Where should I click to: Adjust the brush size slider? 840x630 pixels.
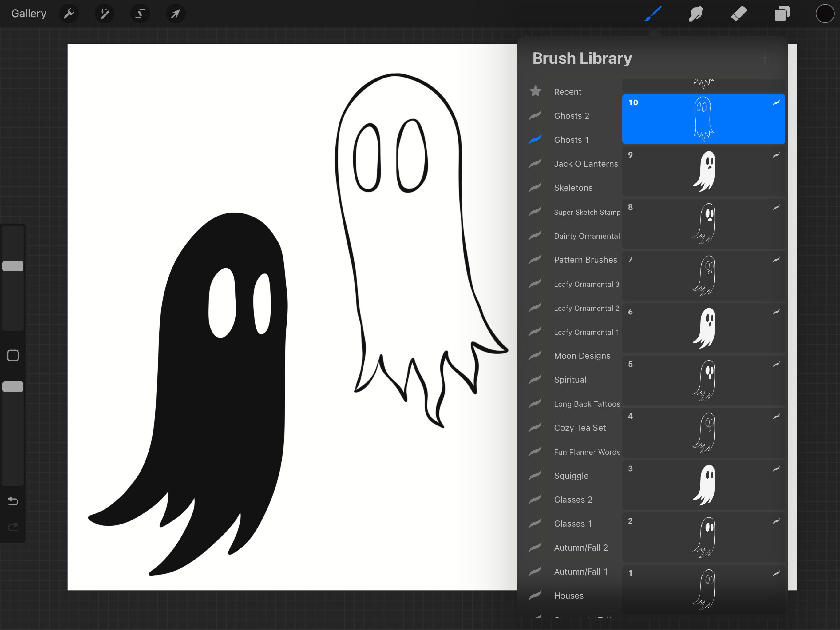click(13, 266)
